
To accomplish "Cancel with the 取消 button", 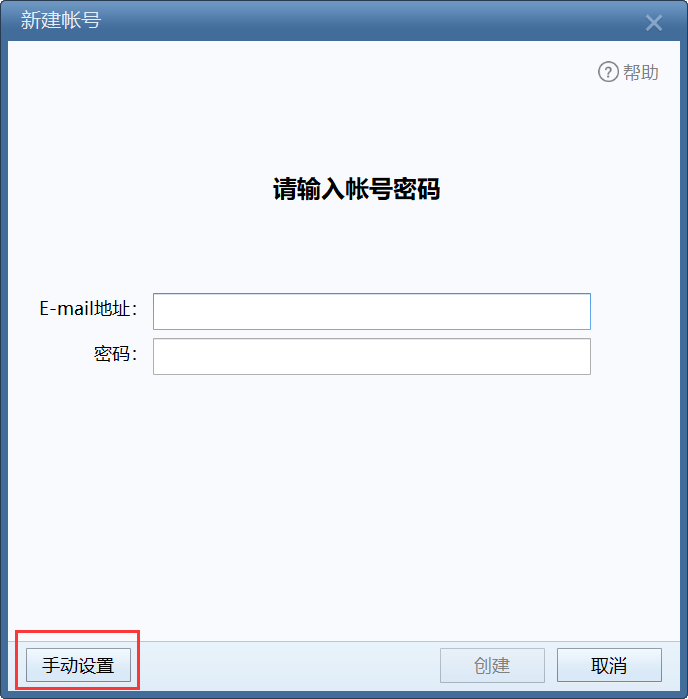I will click(609, 665).
